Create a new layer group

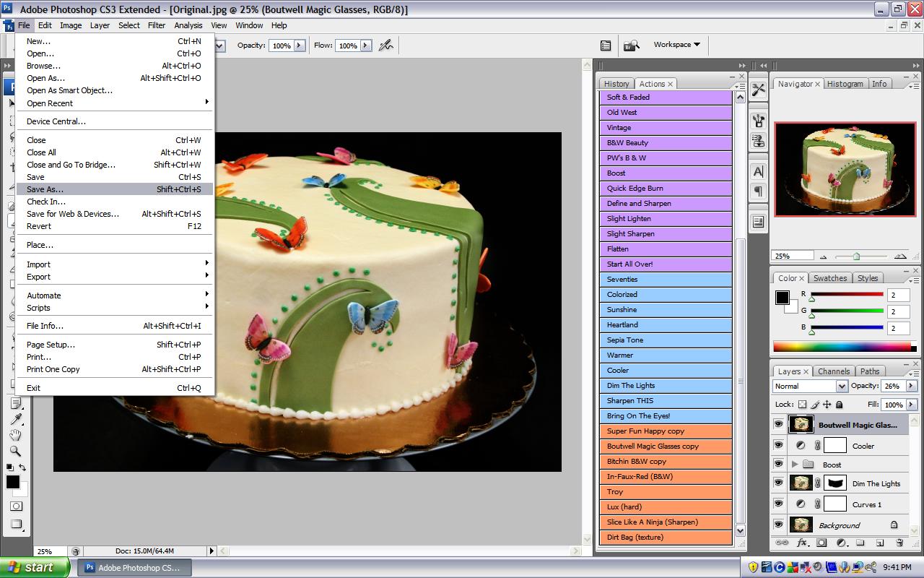click(x=860, y=543)
